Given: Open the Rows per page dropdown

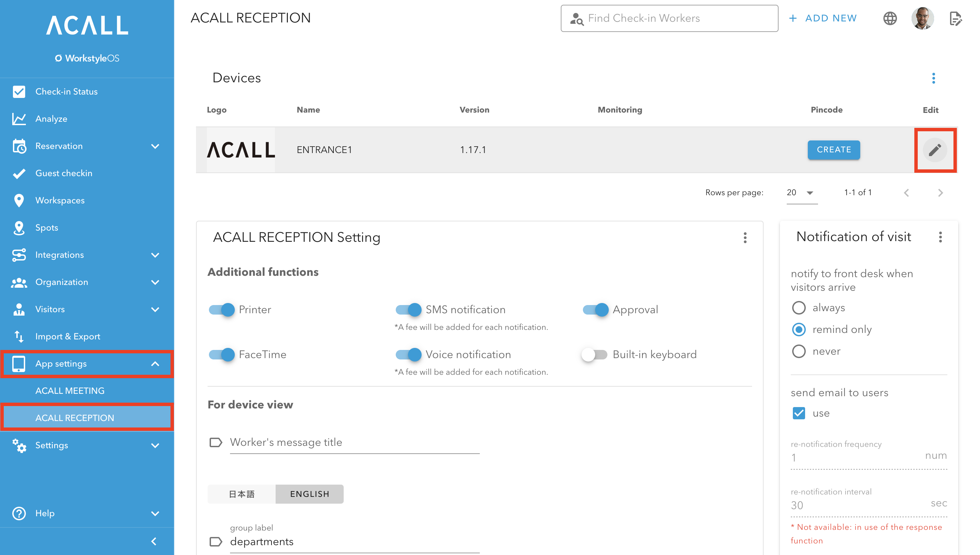Looking at the screenshot, I should 802,192.
